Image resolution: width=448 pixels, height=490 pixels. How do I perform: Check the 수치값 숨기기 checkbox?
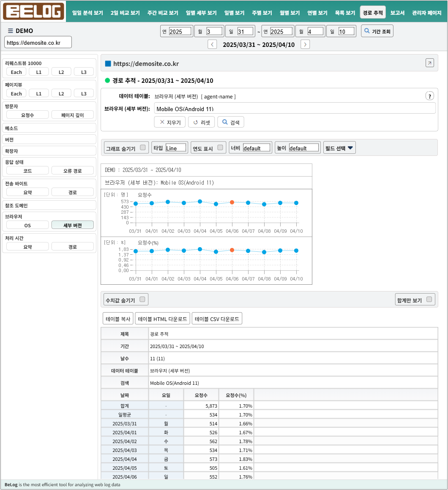[142, 299]
